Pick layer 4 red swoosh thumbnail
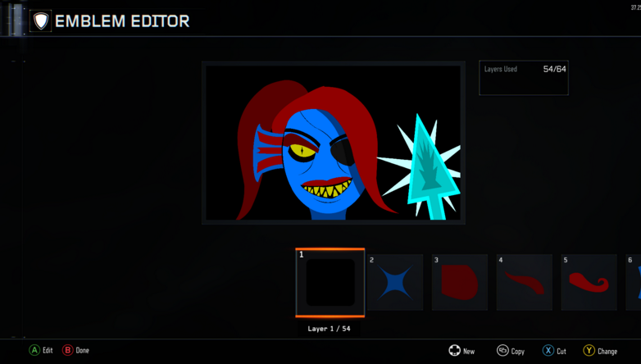 (524, 283)
